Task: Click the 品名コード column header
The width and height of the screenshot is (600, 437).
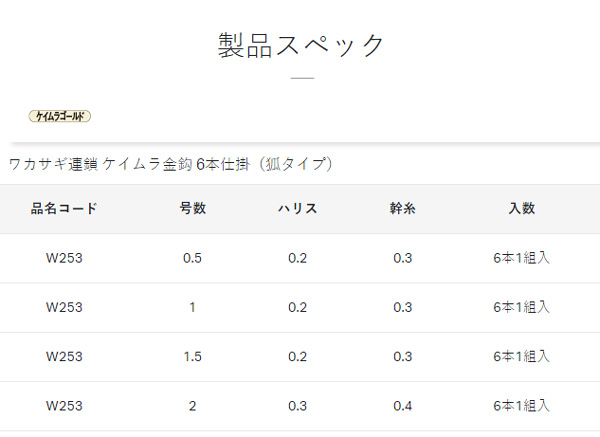Action: pyautogui.click(x=64, y=209)
